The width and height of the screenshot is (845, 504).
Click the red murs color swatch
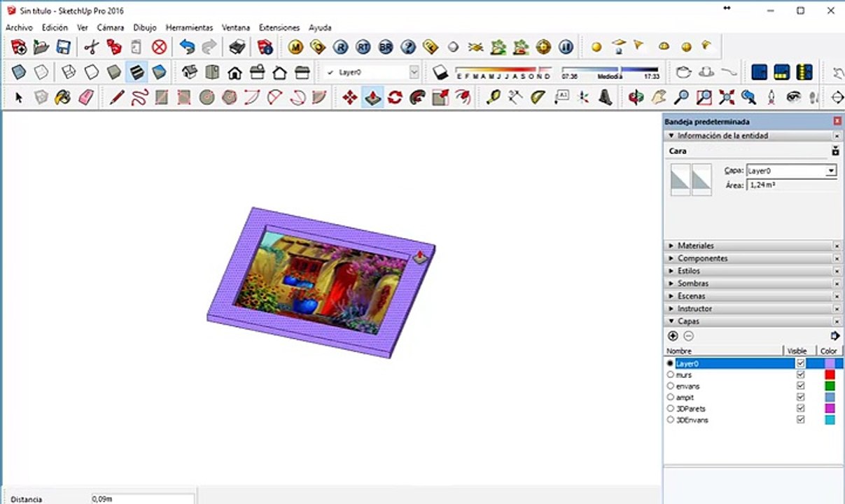pos(830,375)
